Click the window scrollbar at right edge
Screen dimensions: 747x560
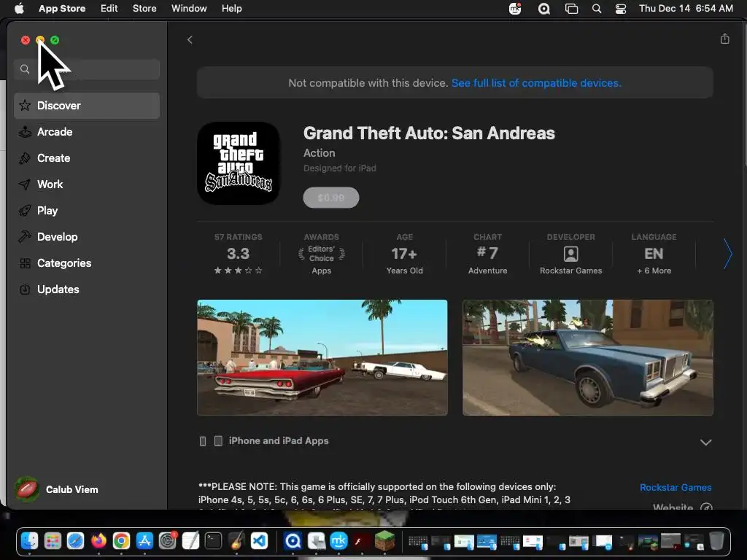[745, 96]
